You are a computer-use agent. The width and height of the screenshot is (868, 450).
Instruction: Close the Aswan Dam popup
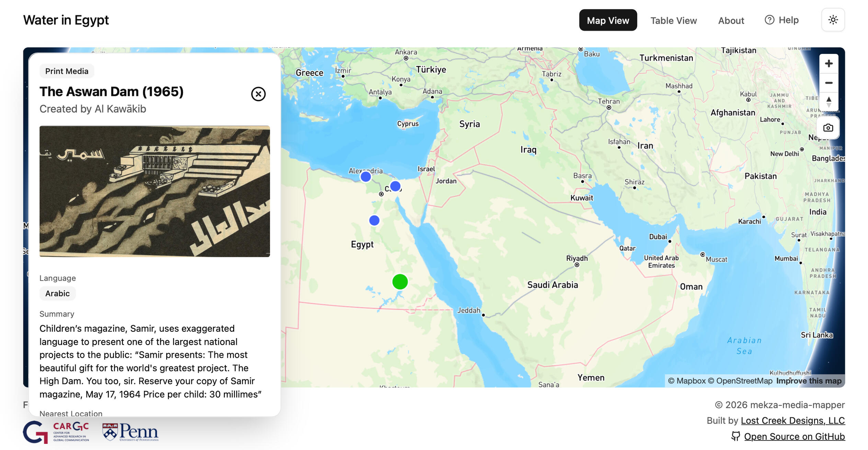click(258, 94)
